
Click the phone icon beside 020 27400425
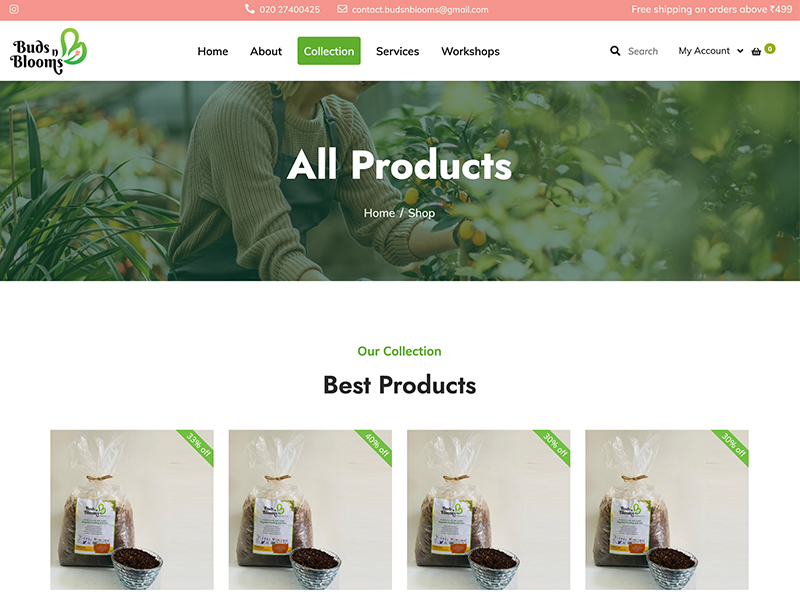pyautogui.click(x=249, y=9)
